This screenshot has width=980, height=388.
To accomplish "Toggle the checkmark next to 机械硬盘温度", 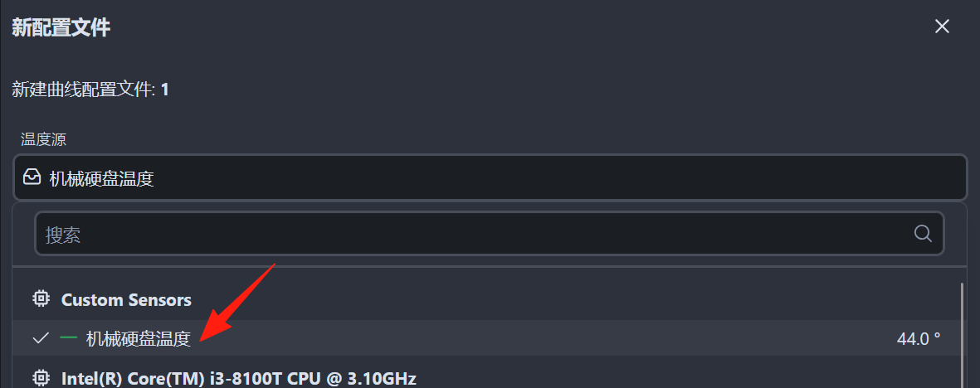I will point(41,338).
